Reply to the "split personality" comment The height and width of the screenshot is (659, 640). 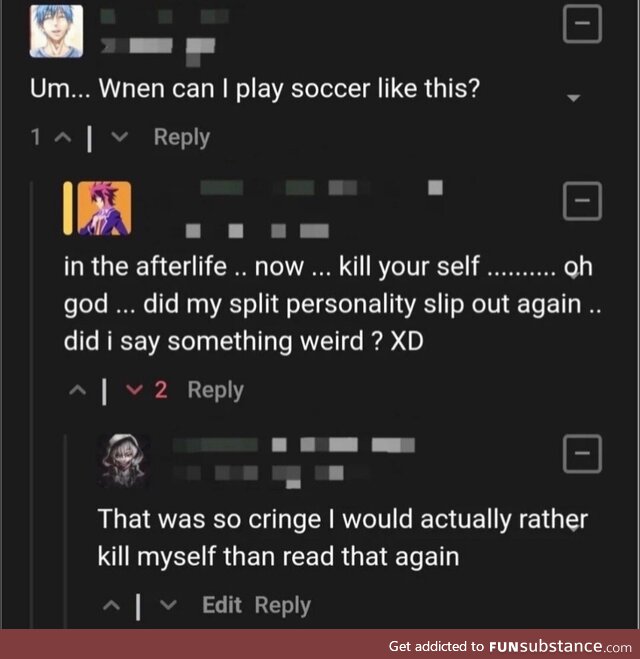point(215,390)
